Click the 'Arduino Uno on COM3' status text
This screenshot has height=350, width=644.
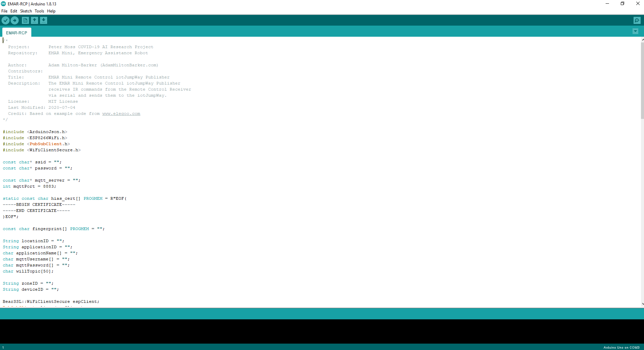(621, 347)
